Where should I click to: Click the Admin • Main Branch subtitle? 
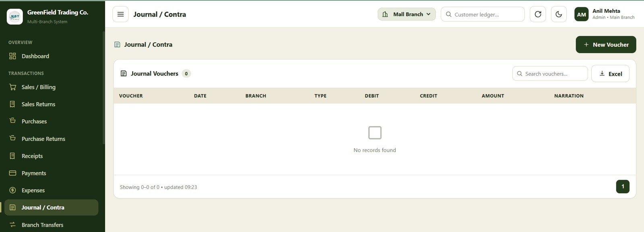[x=613, y=17]
